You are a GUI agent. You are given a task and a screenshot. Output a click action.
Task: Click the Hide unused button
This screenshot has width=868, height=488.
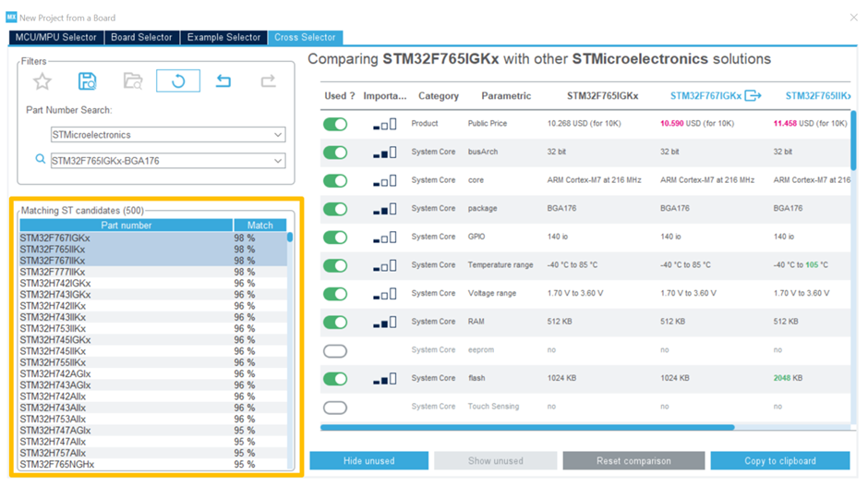coord(368,460)
